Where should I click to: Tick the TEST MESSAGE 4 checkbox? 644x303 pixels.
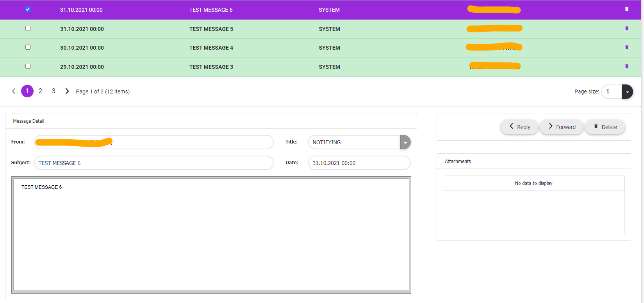click(28, 47)
